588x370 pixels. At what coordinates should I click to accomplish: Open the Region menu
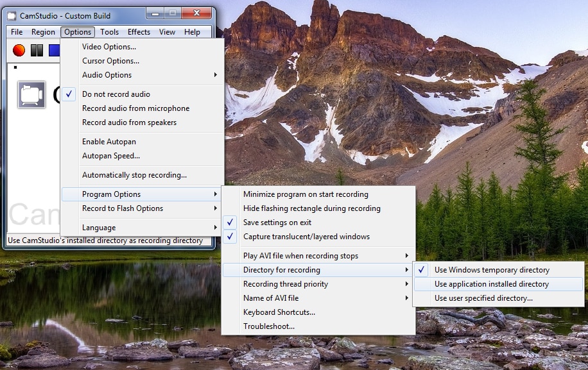point(43,32)
